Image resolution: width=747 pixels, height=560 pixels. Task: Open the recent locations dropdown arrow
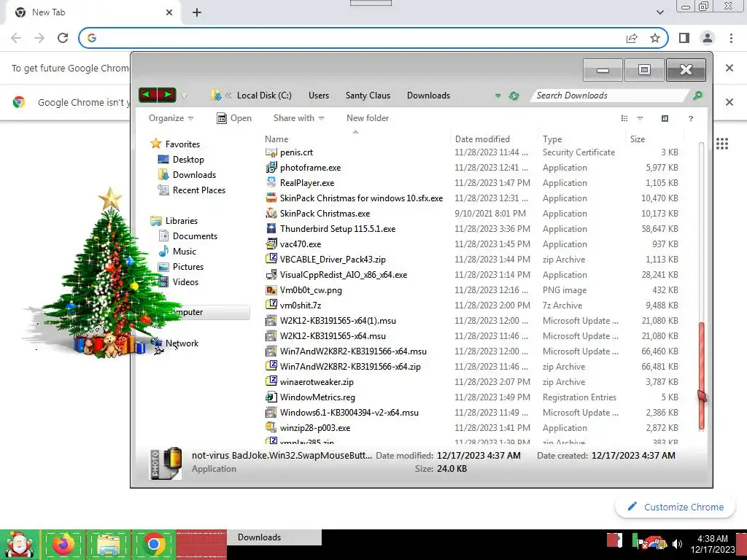point(184,96)
